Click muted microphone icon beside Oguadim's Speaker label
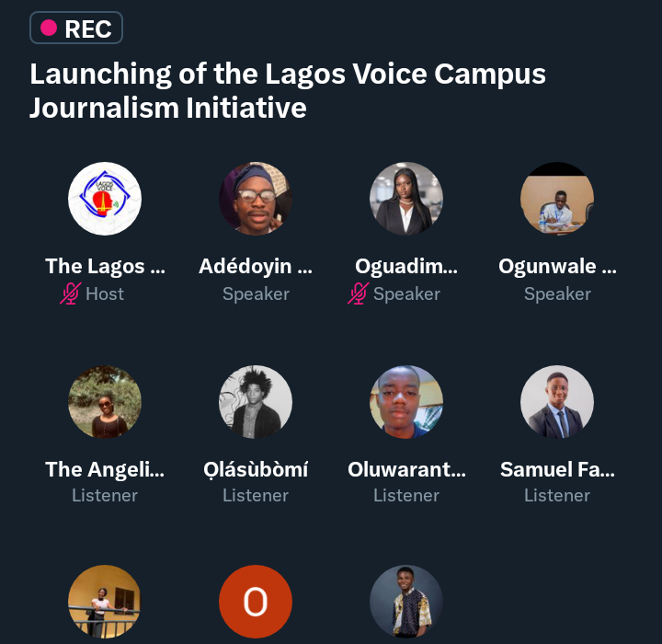 coord(359,294)
